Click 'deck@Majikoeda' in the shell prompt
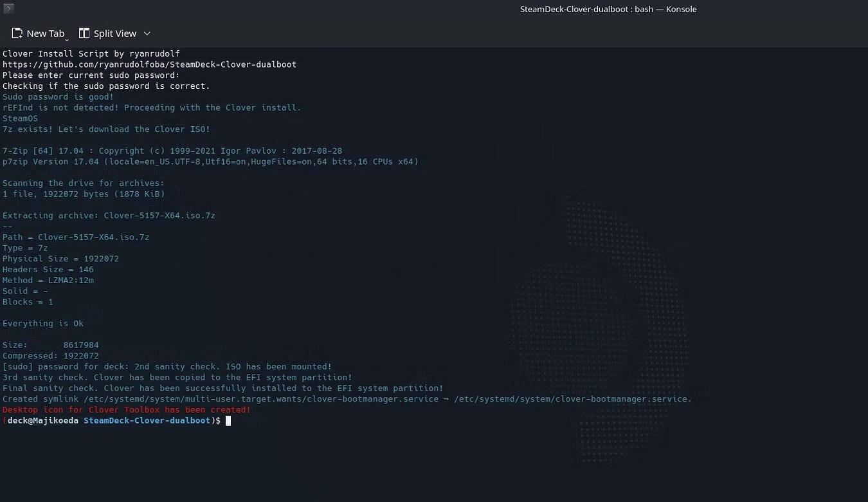Screen dimensions: 868x502 coord(43,420)
